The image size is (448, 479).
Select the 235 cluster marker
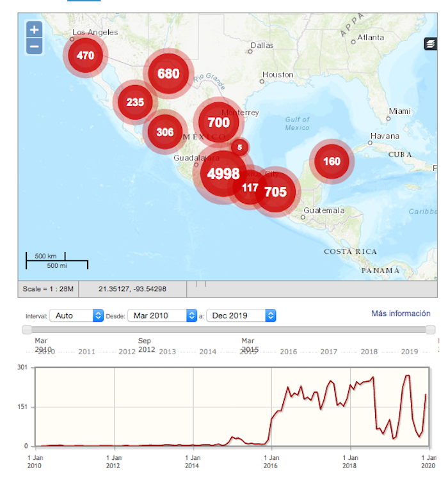135,102
